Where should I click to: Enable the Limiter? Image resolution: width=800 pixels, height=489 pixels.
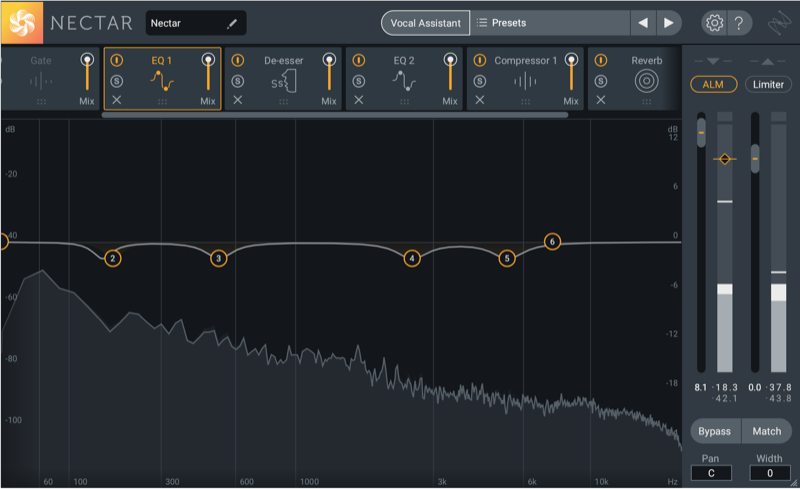point(768,84)
